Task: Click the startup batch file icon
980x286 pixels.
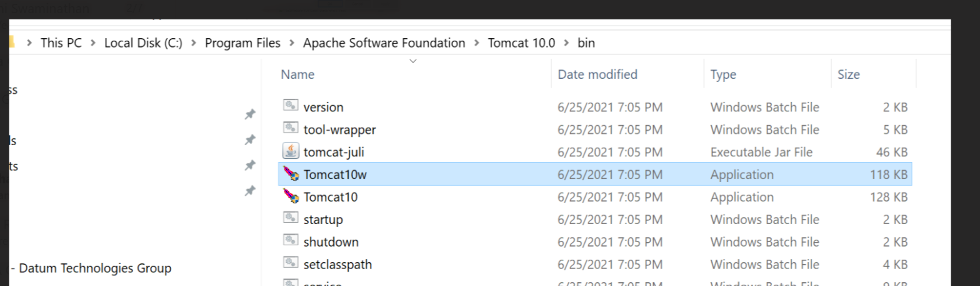Action: (x=290, y=219)
